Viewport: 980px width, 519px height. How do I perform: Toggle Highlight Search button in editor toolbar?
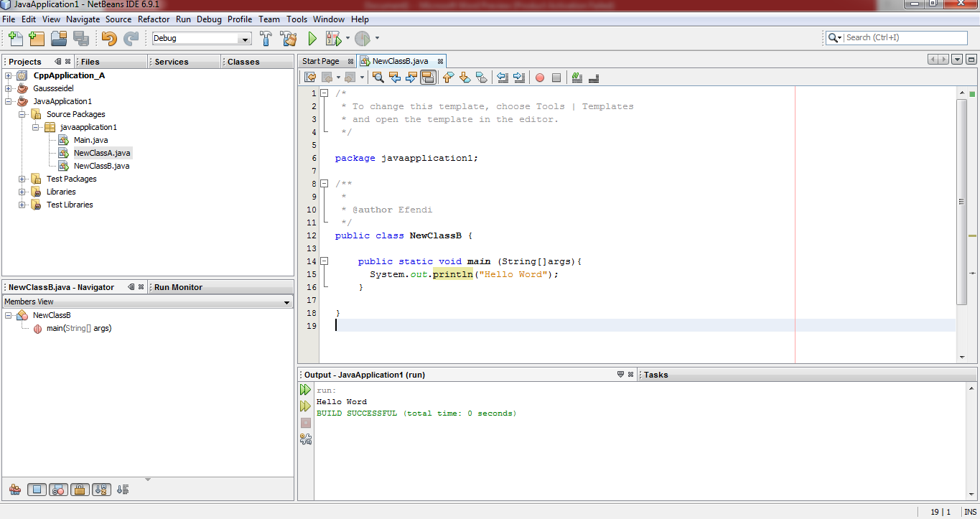tap(428, 78)
